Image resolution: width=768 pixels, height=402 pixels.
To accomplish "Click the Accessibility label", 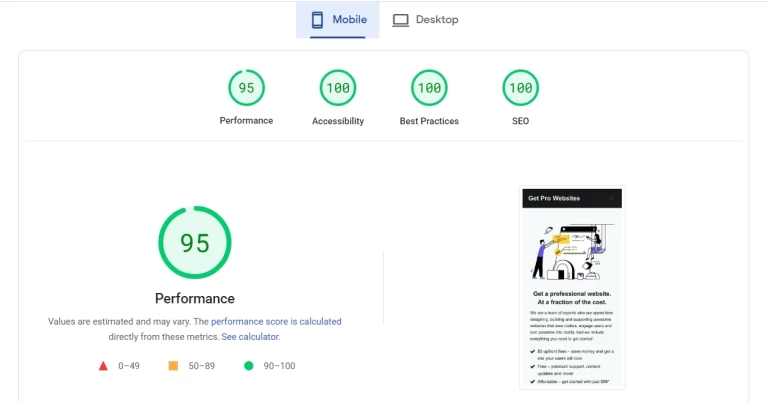I will click(x=338, y=121).
